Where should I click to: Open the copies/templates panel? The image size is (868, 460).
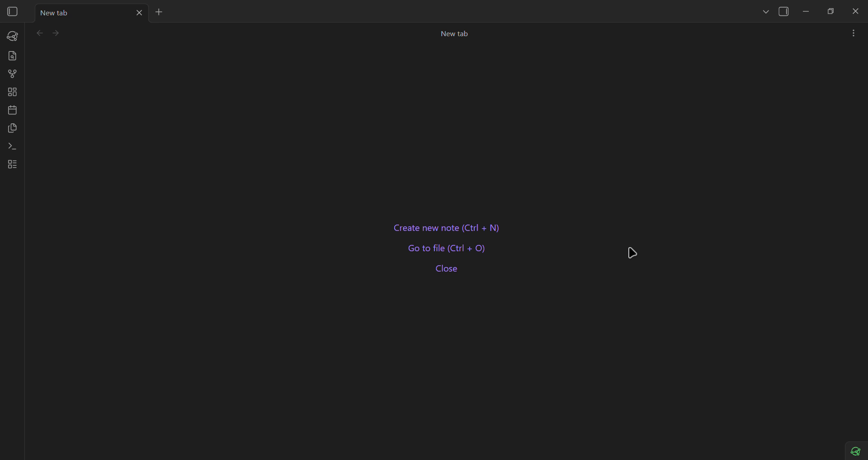pos(12,128)
